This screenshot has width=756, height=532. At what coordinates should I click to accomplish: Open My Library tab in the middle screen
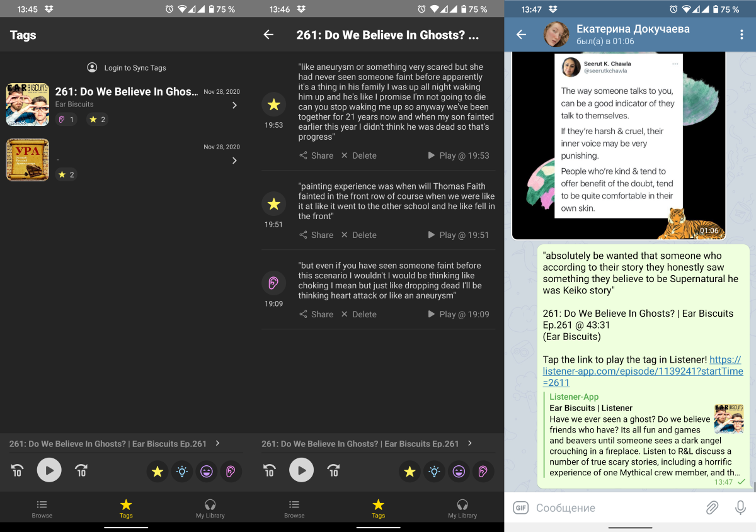[462, 509]
